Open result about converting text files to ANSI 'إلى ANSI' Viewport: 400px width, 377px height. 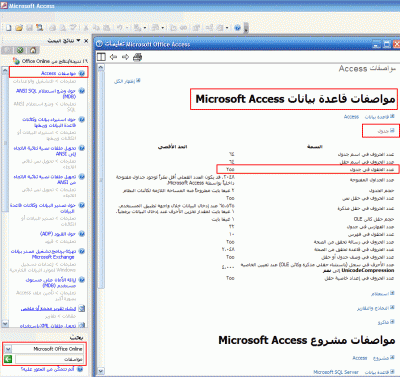click(45, 151)
